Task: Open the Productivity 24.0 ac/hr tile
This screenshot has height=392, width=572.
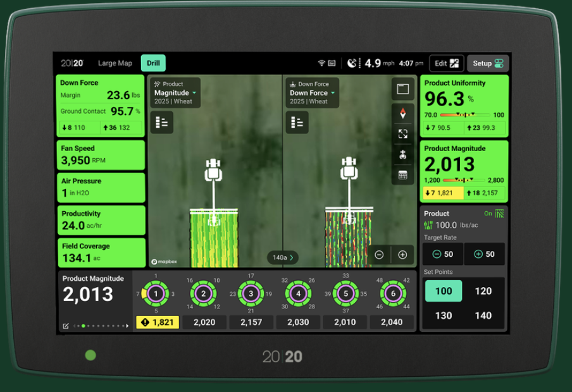Action: click(x=101, y=220)
